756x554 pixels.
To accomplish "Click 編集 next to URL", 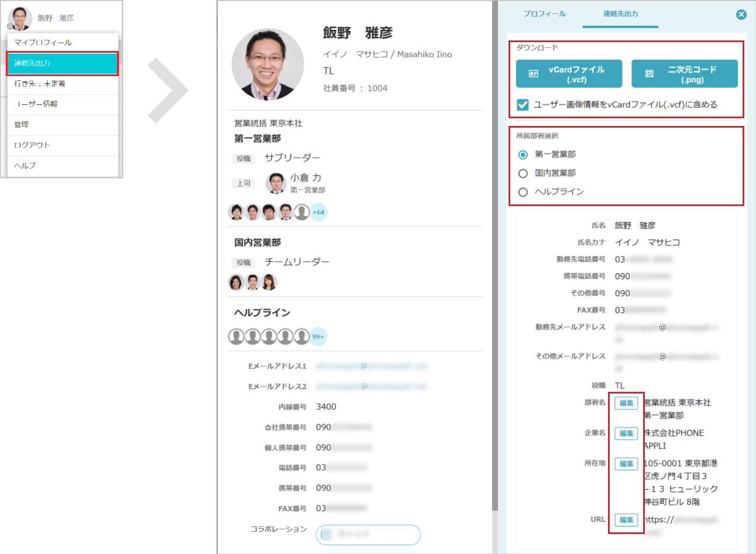I will [626, 519].
